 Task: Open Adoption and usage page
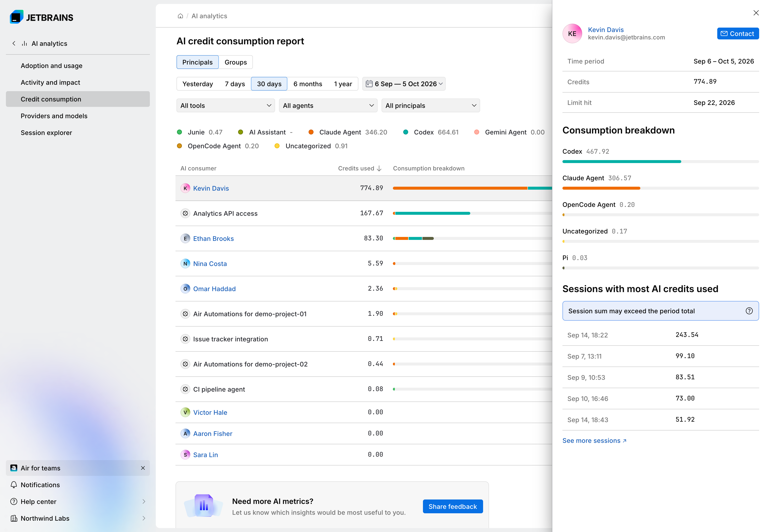78,66
